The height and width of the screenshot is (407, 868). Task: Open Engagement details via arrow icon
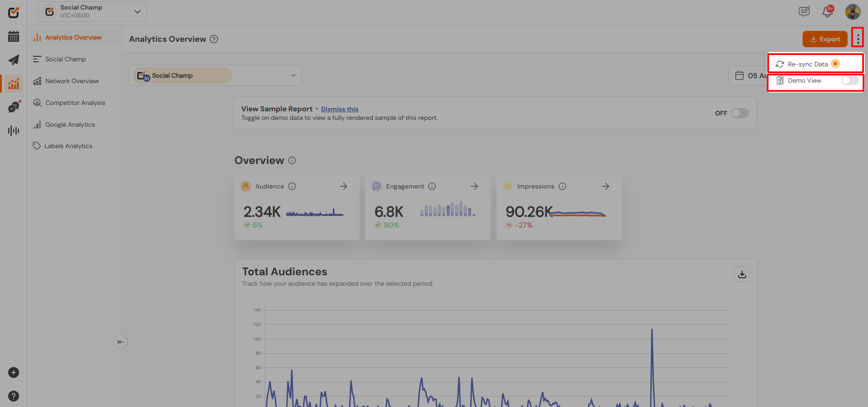click(x=475, y=186)
